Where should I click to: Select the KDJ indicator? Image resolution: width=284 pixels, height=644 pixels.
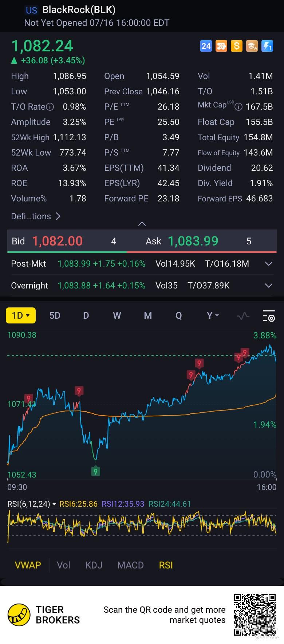coord(94,565)
